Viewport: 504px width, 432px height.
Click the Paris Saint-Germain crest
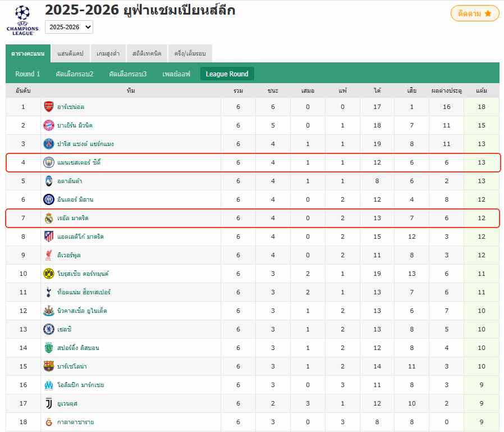49,144
